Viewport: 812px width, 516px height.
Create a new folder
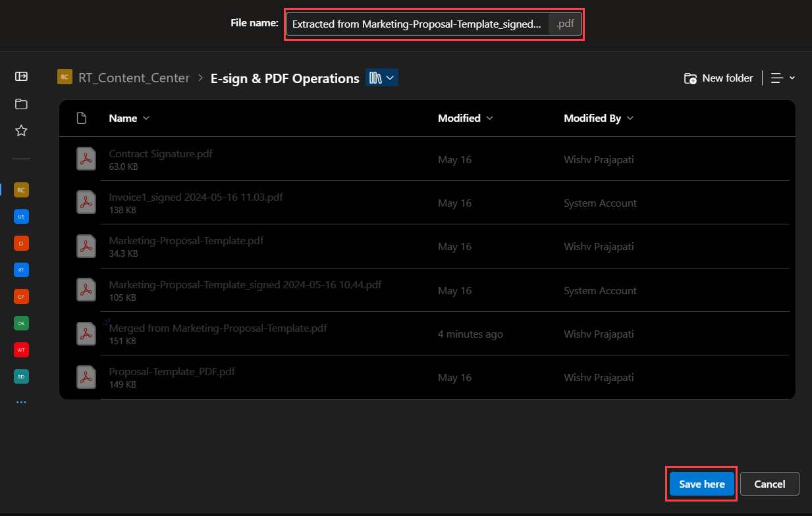pyautogui.click(x=718, y=78)
